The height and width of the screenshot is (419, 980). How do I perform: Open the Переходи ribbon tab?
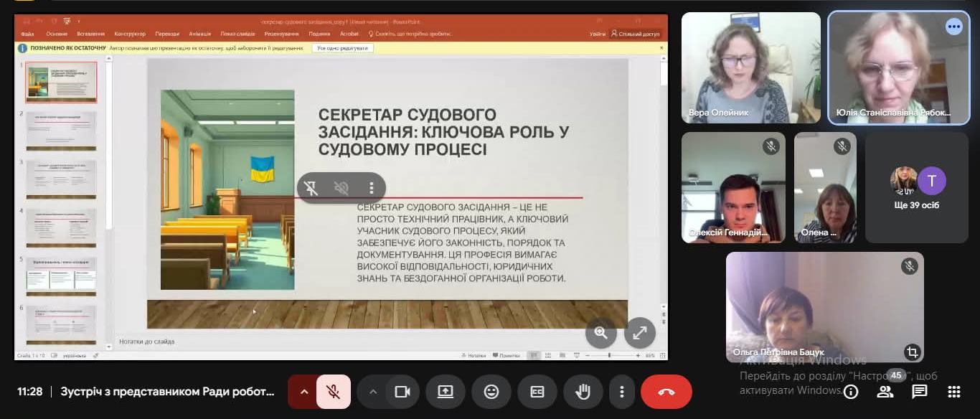pyautogui.click(x=167, y=34)
